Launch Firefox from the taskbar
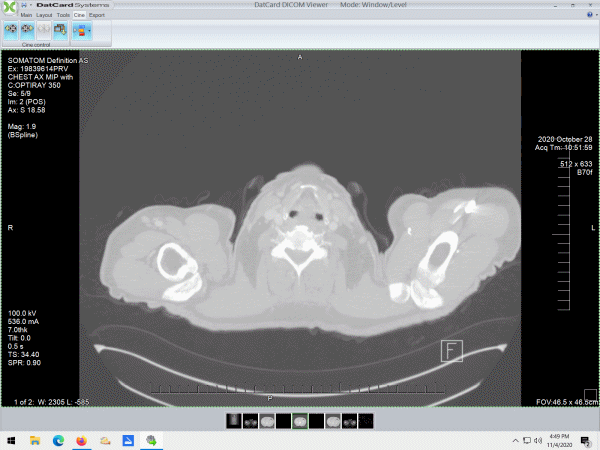The image size is (600, 450). click(x=82, y=440)
